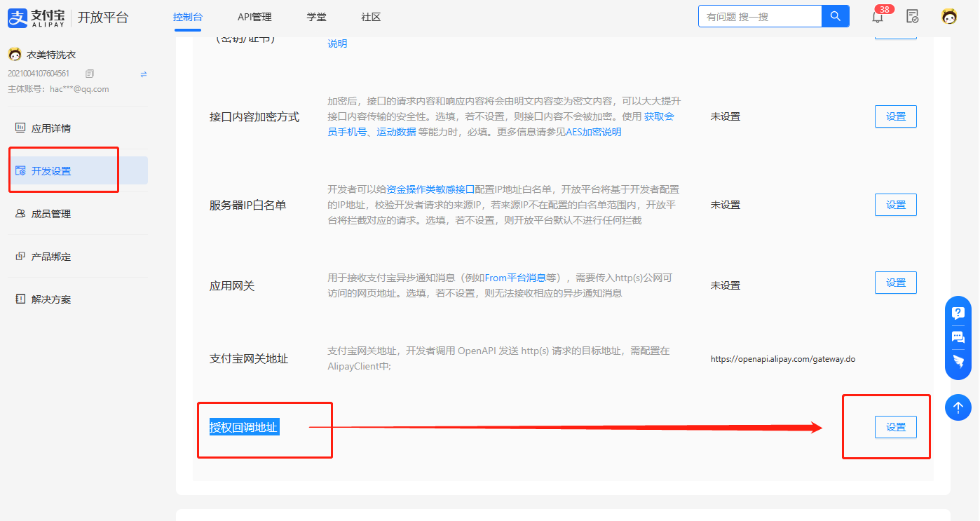This screenshot has height=521, width=980.
Task: Click 设置 button for 授权回调地址
Action: point(895,427)
